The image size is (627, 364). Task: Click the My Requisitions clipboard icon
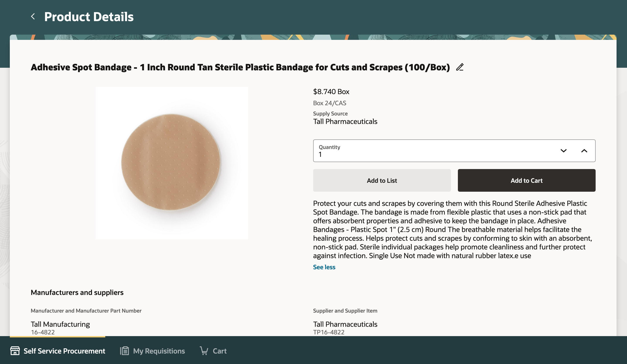point(124,350)
